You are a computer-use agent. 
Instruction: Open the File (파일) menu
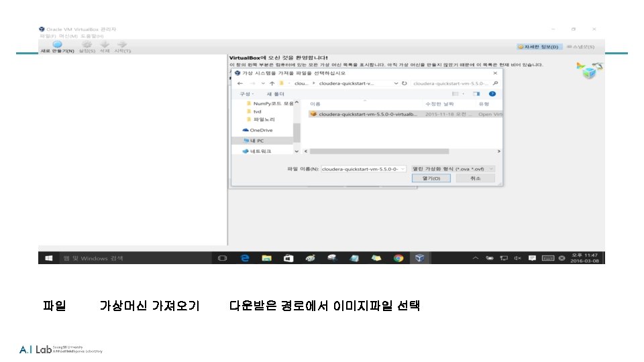pos(48,36)
